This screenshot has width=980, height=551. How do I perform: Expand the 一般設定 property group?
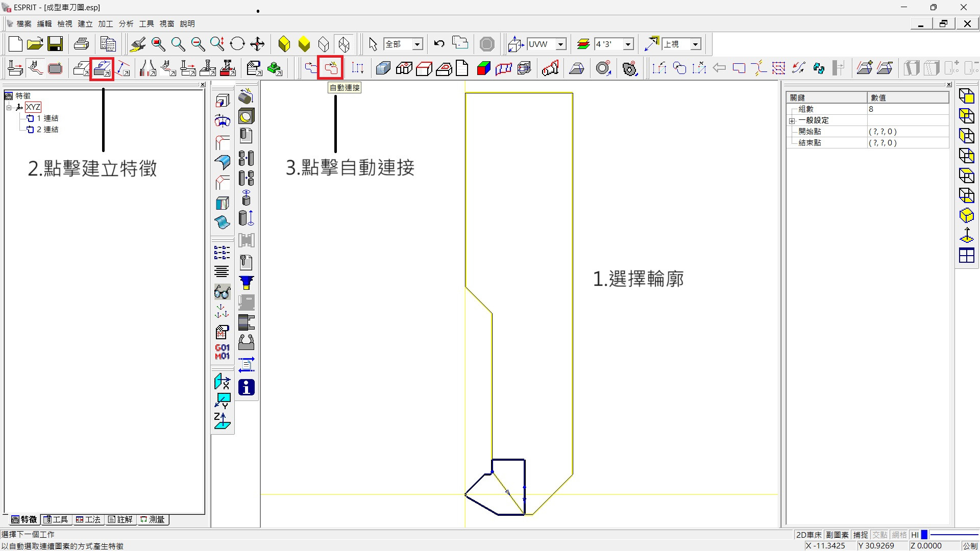pyautogui.click(x=792, y=121)
